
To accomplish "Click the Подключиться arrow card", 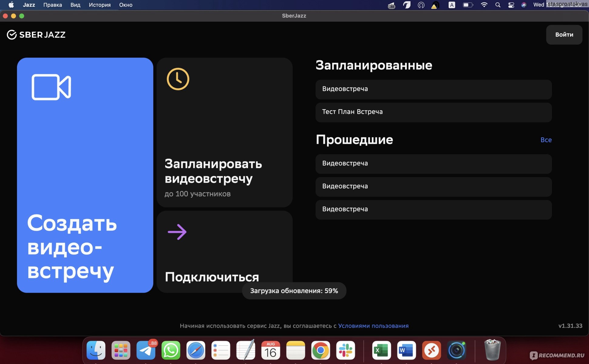I will pyautogui.click(x=224, y=251).
